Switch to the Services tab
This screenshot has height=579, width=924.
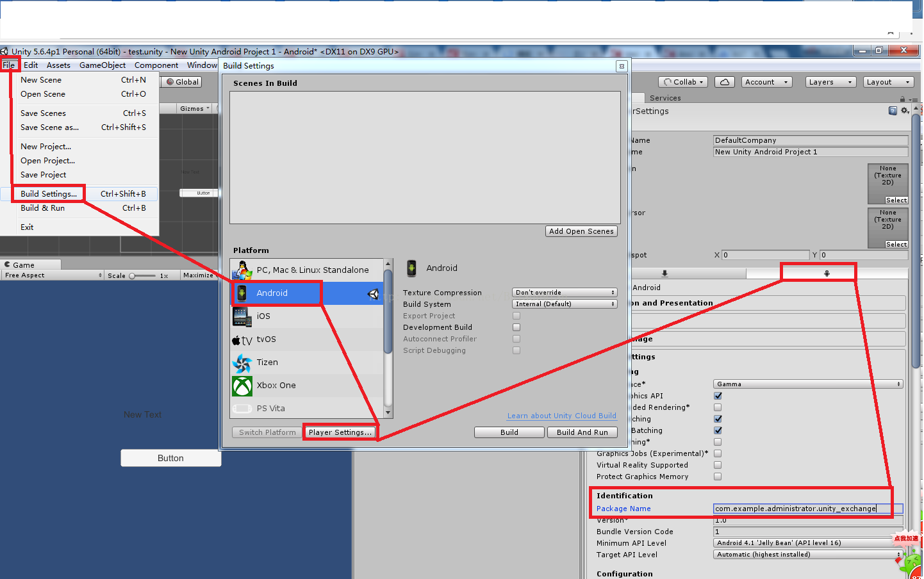[x=665, y=98]
